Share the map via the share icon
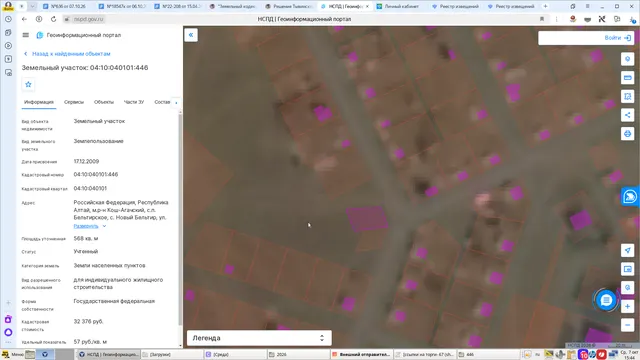 (627, 115)
